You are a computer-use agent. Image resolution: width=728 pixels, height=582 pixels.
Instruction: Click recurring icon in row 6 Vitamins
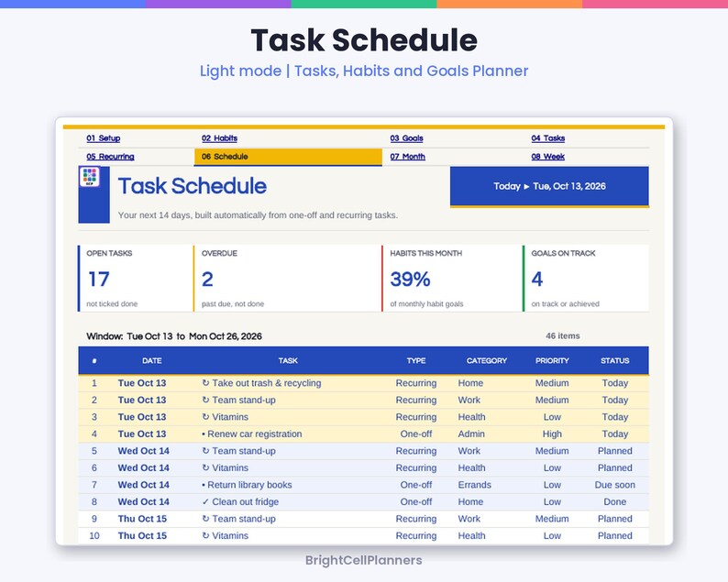[205, 467]
